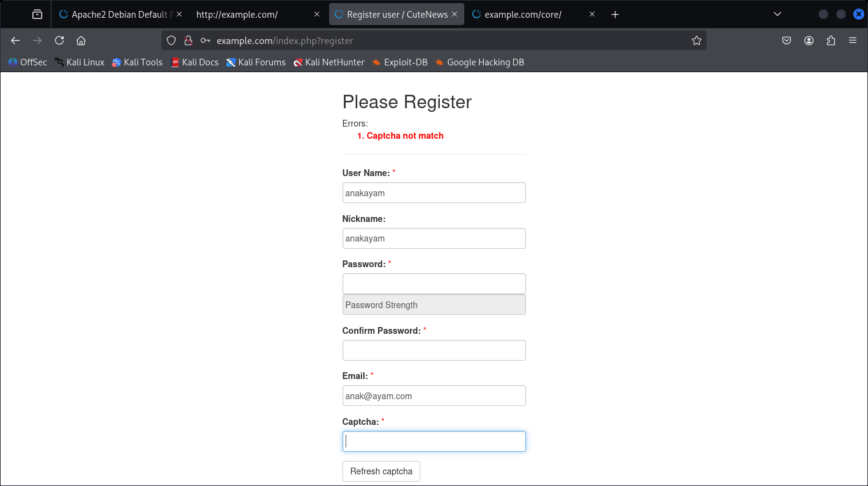Close the example.com/core/ tab
868x486 pixels.
pyautogui.click(x=592, y=14)
